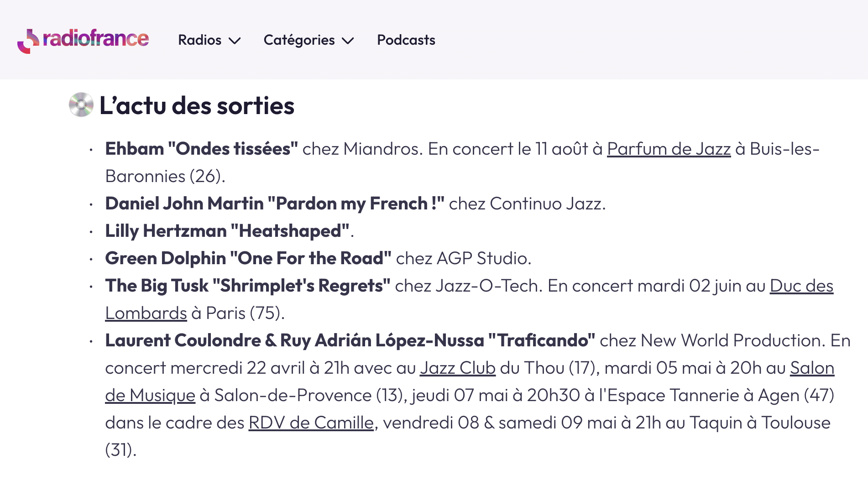Click the CD disc icon beside the heading
Image resolution: width=868 pixels, height=491 pixels.
81,105
